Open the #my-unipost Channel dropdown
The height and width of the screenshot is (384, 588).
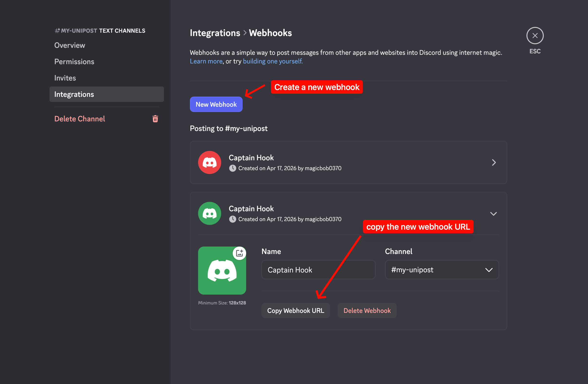point(442,270)
